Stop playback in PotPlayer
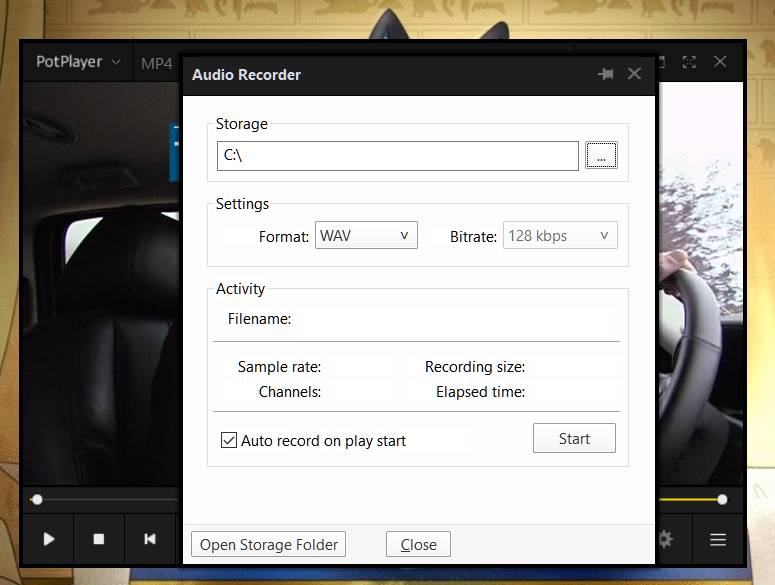Viewport: 775px width, 585px height. 99,539
